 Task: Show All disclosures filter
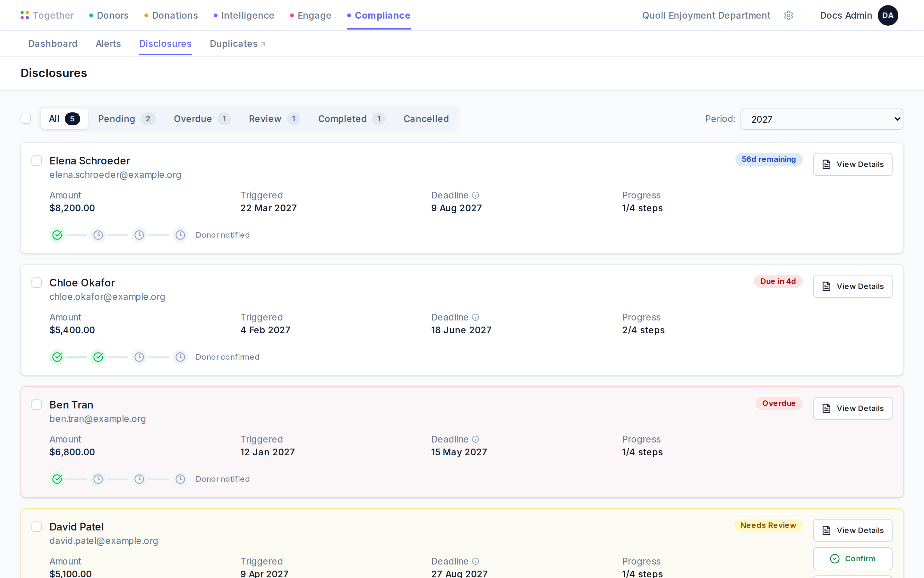click(x=64, y=119)
